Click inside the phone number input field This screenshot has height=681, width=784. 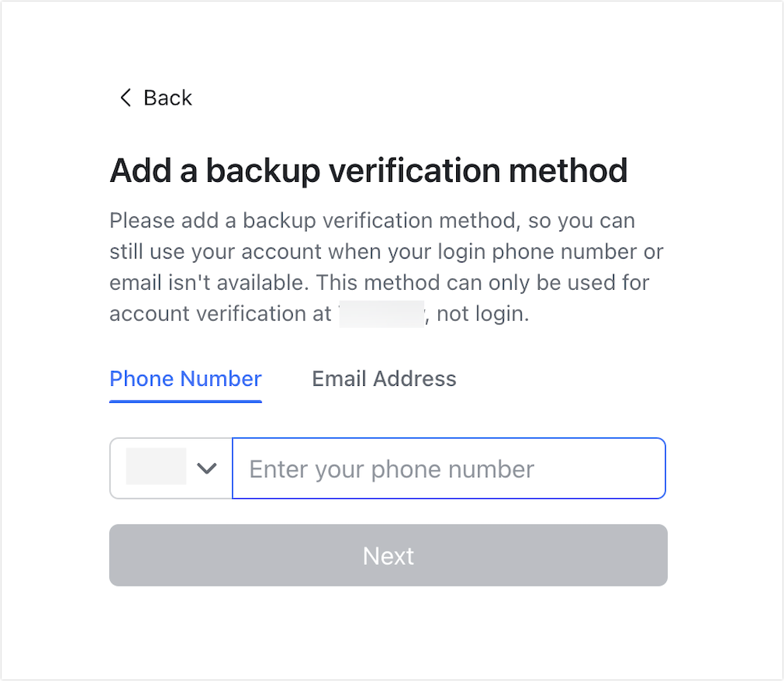(x=448, y=469)
